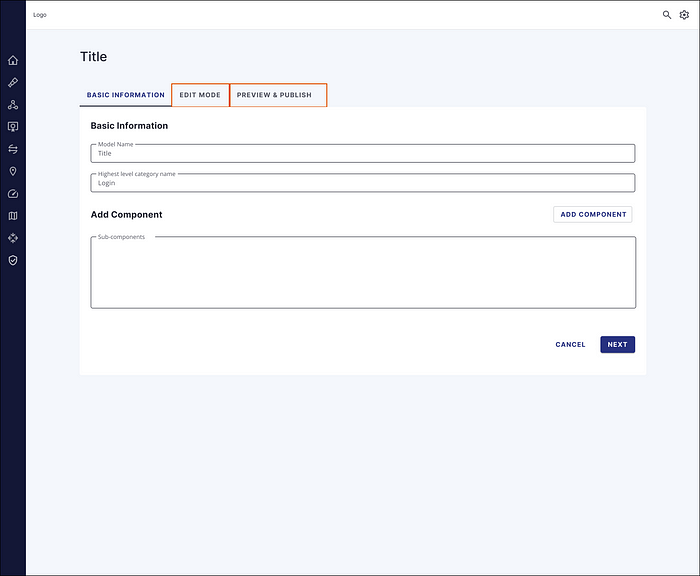Select the Basic Information tab
The width and height of the screenshot is (700, 576).
pyautogui.click(x=125, y=95)
